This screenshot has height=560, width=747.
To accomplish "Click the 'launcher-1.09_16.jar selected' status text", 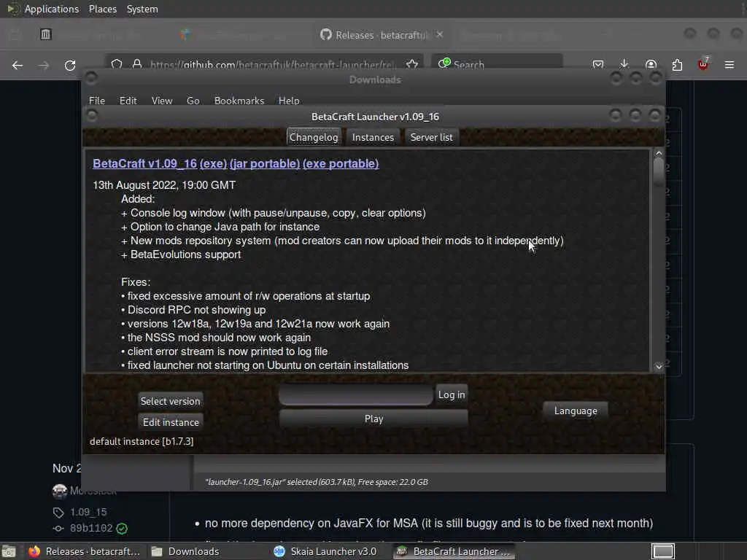I will (317, 482).
